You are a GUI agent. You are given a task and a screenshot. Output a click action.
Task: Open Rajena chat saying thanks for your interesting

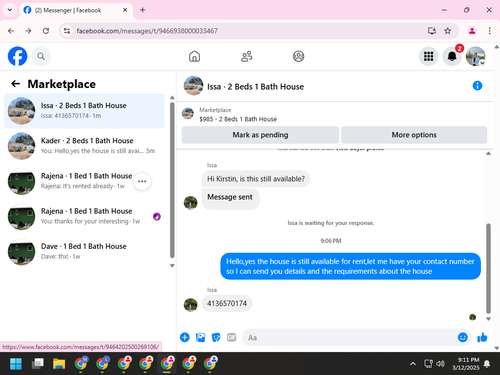[x=84, y=216]
